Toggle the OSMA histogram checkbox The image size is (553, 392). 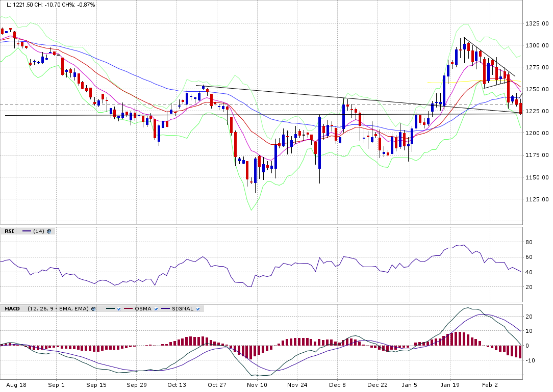(x=156, y=308)
